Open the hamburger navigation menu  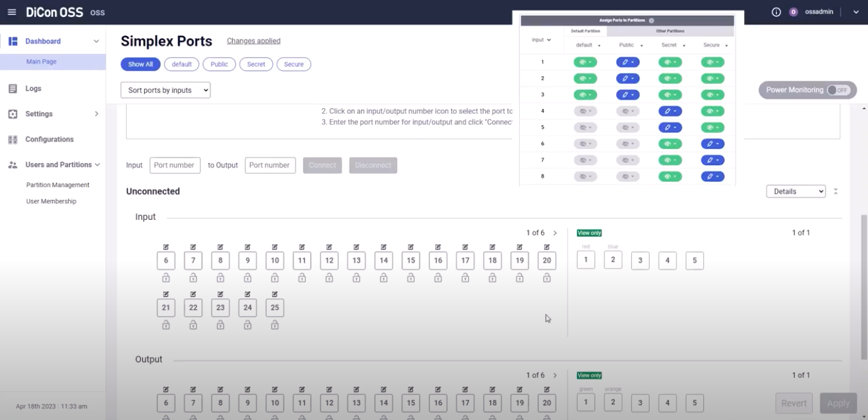(x=12, y=12)
